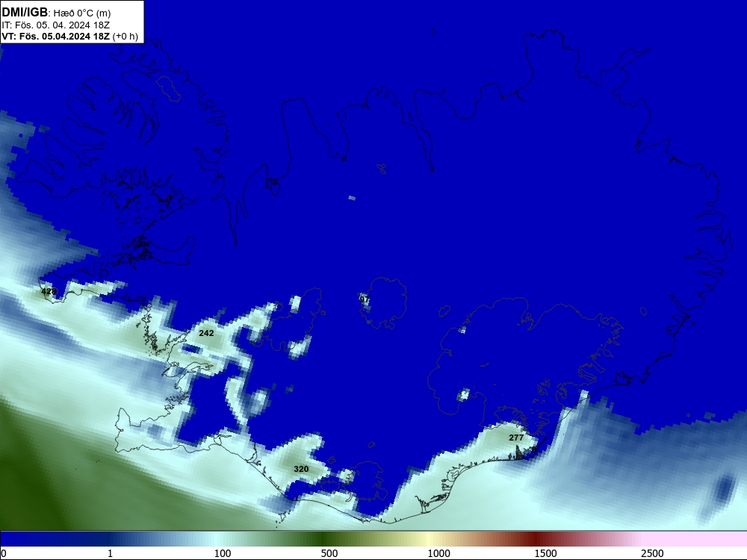Click the DMI/IGB title text
The height and width of the screenshot is (560, 747).
pos(25,13)
